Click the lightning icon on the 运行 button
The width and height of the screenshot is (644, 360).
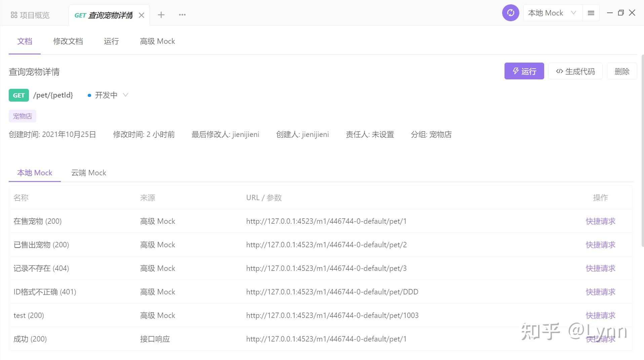(x=515, y=71)
